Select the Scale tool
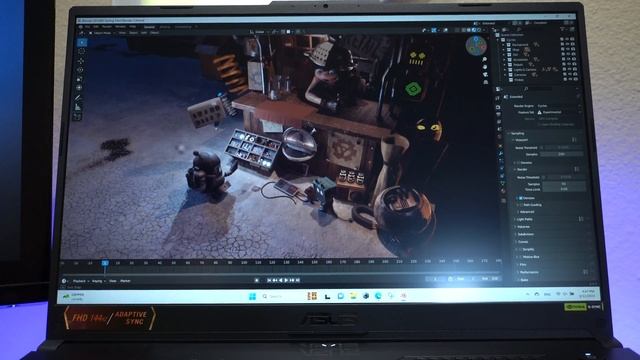This screenshot has height=360, width=640. pos(80,79)
